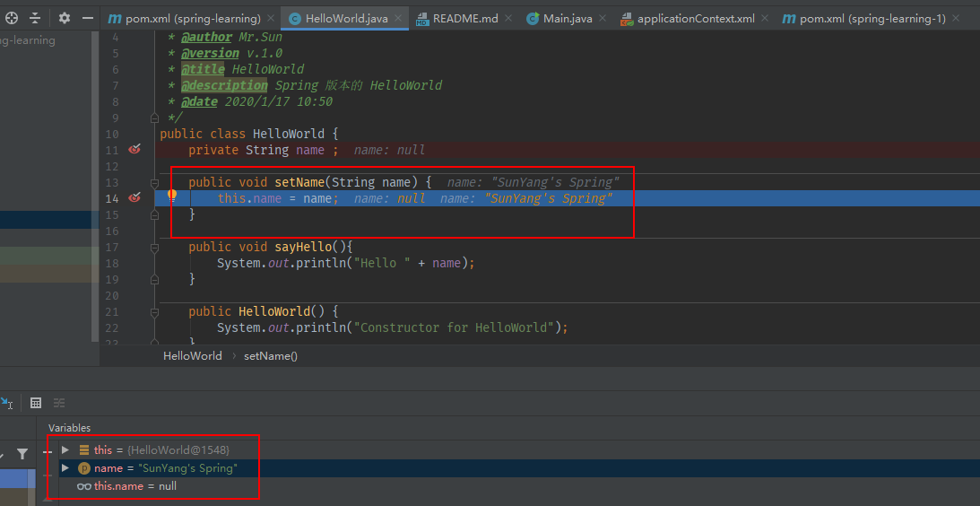The height and width of the screenshot is (506, 980).
Task: Close the HelloWorld.java tab
Action: pyautogui.click(x=398, y=19)
